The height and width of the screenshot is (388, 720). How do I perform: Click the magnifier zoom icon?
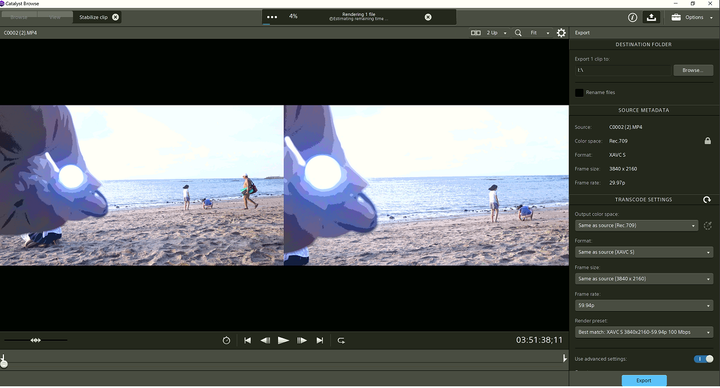[x=518, y=33]
